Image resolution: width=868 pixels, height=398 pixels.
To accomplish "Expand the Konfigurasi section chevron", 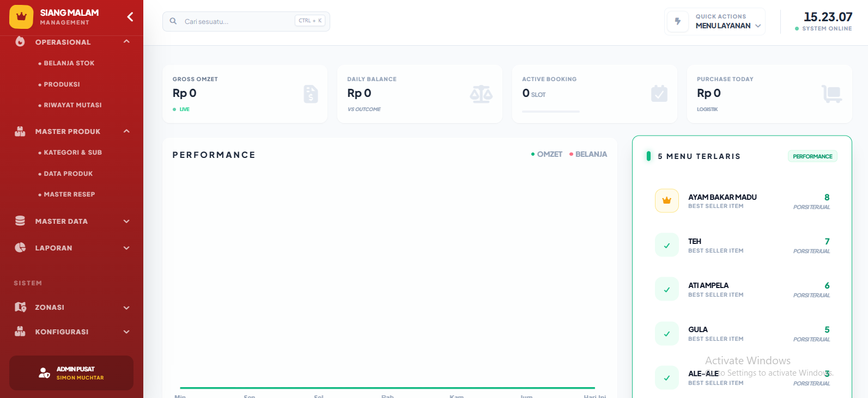I will [x=126, y=332].
